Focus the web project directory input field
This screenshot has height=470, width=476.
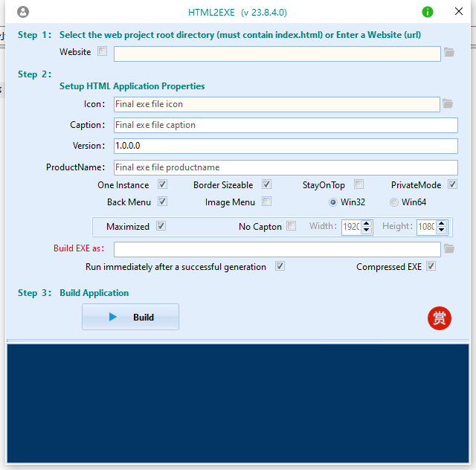point(277,54)
